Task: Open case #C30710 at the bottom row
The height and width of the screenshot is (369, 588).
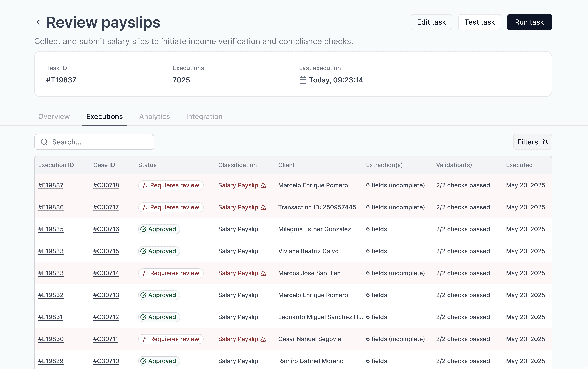Action: [106, 361]
